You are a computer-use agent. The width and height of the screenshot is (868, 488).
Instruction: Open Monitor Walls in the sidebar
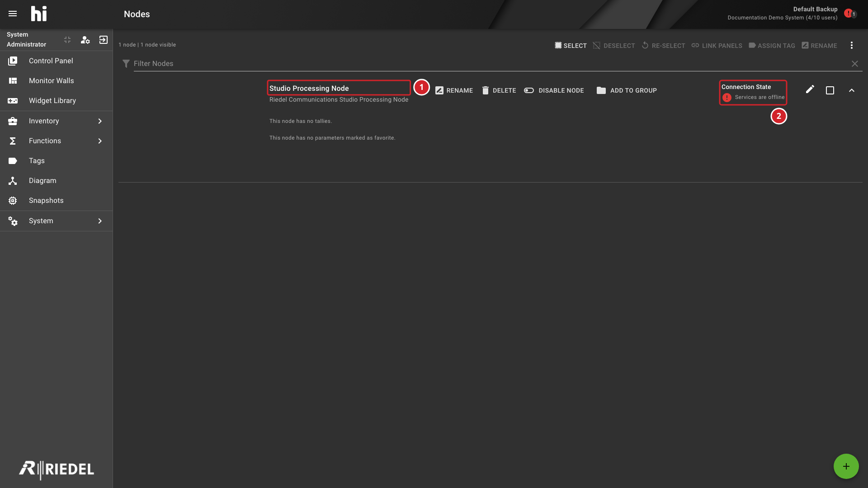(56, 80)
